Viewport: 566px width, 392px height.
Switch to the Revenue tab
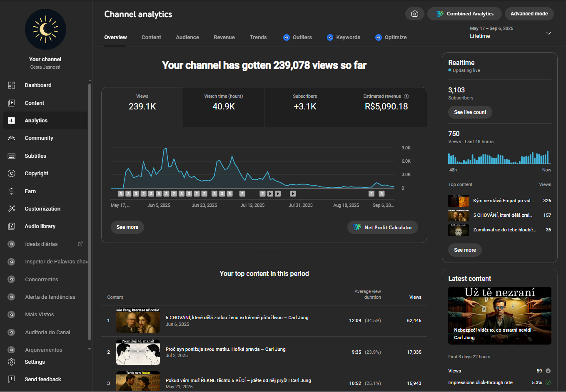(x=224, y=37)
